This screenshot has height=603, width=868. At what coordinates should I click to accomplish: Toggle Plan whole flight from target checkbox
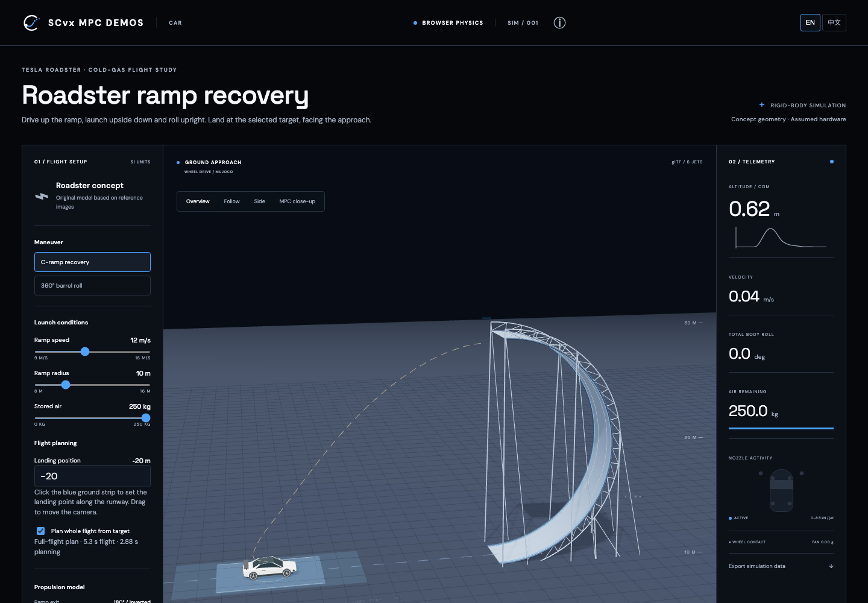point(40,531)
